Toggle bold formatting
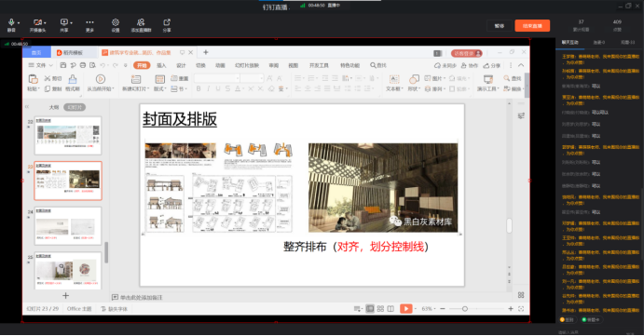This screenshot has height=336, width=644. coord(199,88)
